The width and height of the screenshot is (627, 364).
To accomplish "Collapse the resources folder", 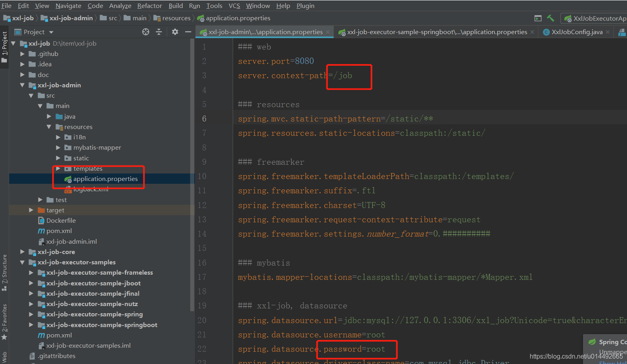I will point(49,127).
